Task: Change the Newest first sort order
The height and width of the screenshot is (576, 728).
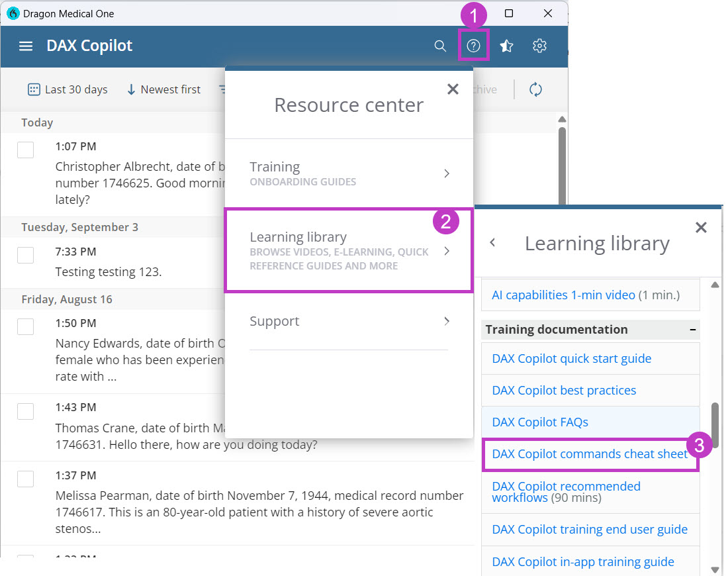Action: pyautogui.click(x=163, y=89)
